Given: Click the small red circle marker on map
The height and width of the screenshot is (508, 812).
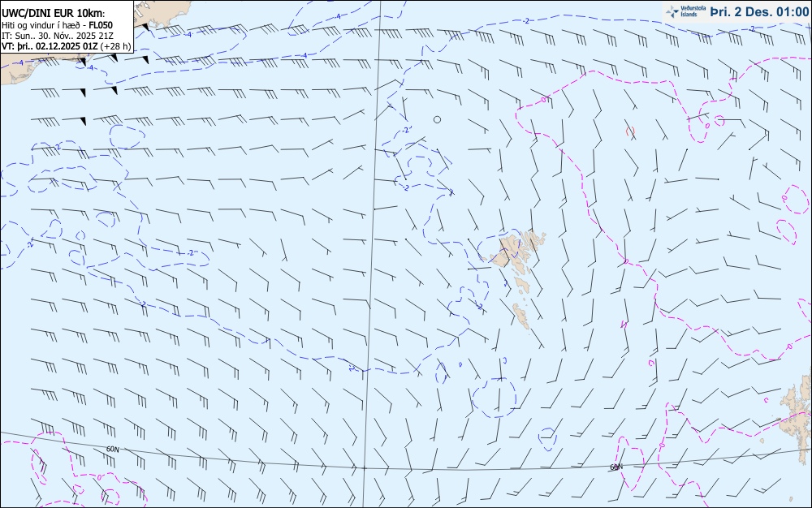Looking at the screenshot, I should point(630,131).
